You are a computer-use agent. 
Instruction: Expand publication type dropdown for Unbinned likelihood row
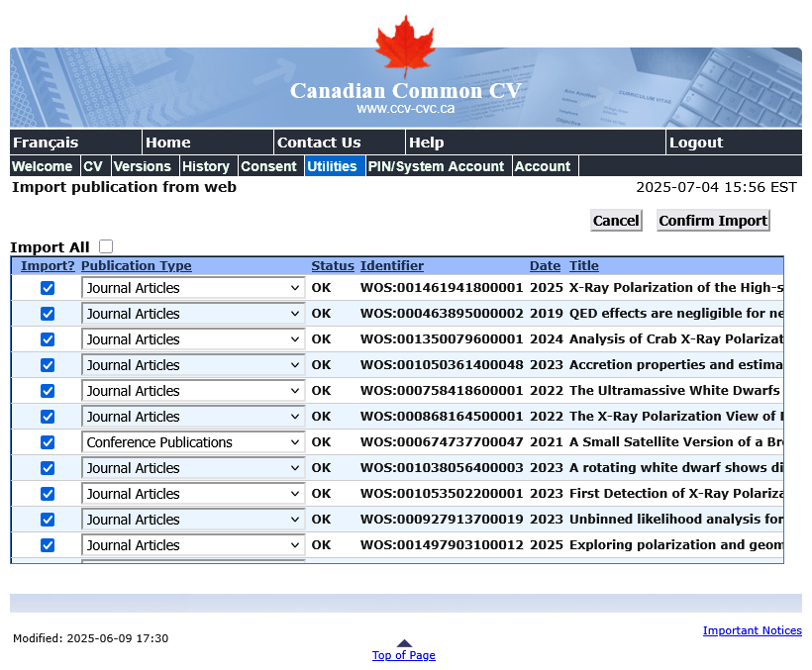[193, 520]
